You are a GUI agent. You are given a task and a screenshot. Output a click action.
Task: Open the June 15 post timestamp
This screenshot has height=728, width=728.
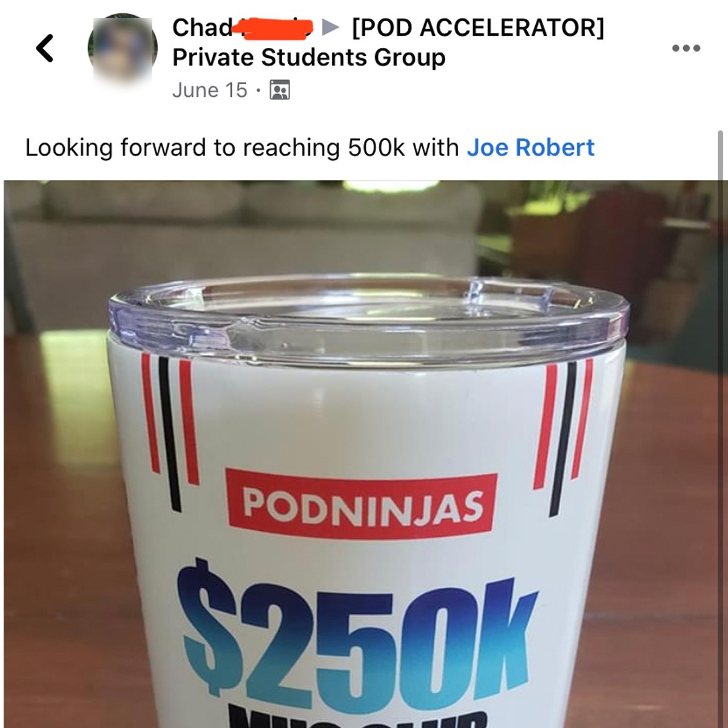pos(210,90)
